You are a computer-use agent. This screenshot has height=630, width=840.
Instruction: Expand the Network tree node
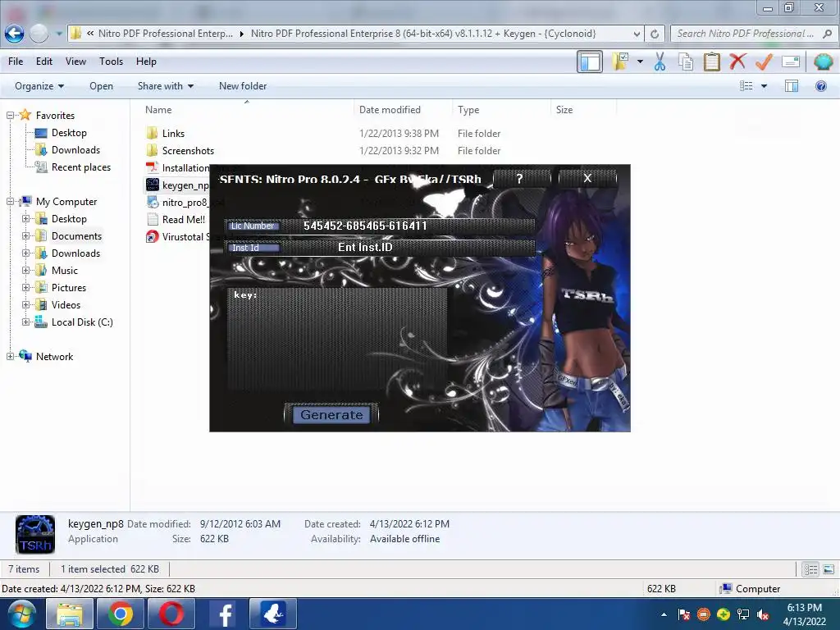click(10, 356)
